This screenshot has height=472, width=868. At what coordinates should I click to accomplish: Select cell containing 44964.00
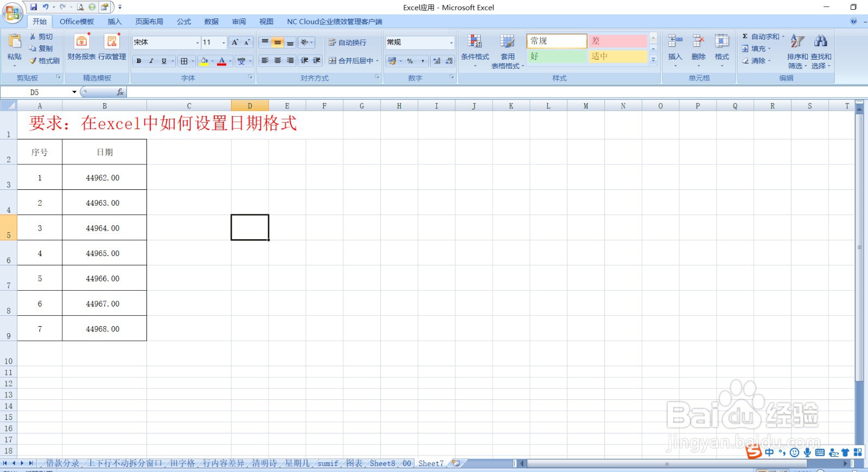(x=104, y=228)
